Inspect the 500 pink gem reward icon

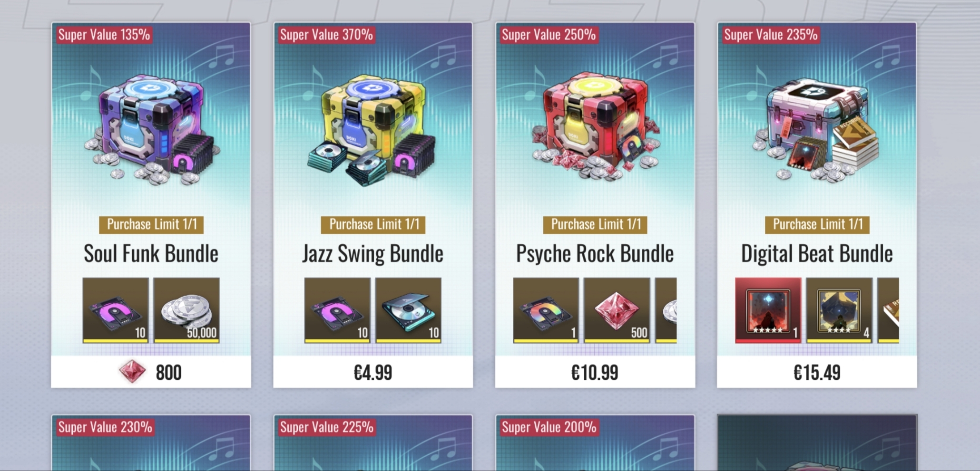click(617, 310)
